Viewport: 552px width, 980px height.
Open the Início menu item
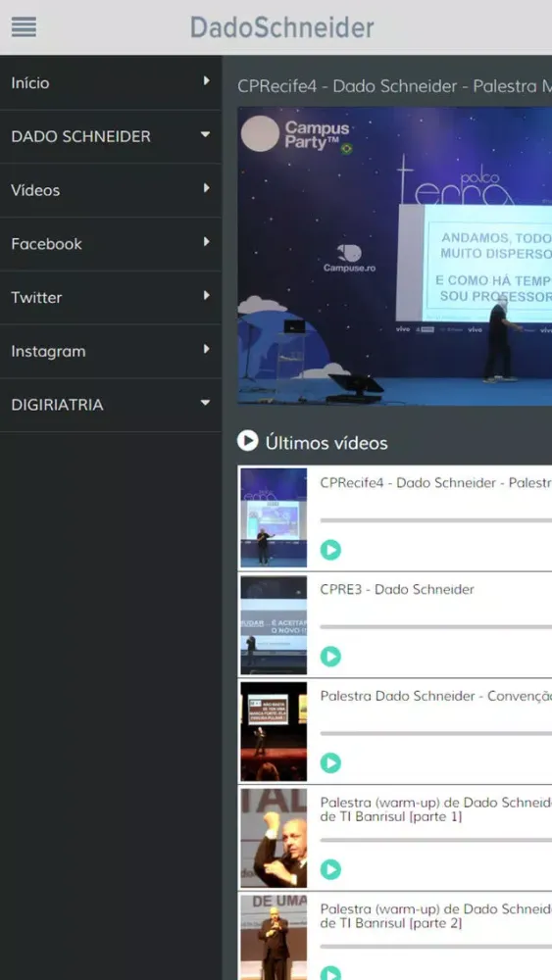click(x=111, y=82)
